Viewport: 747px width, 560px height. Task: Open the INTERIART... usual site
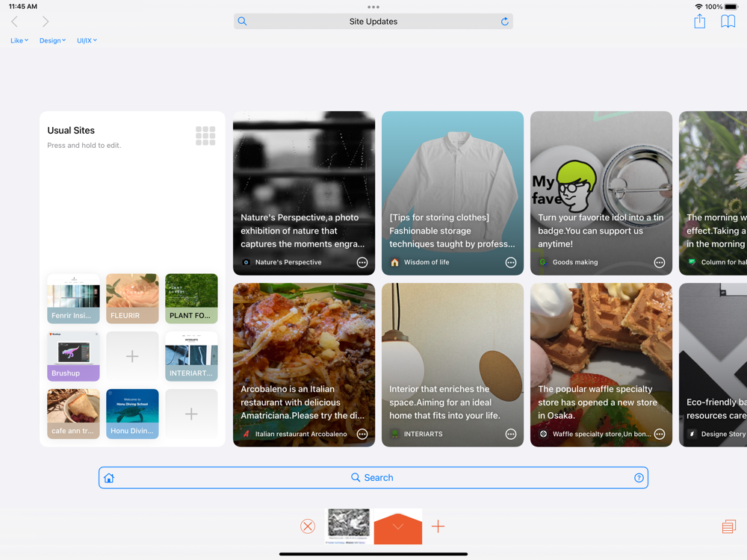tap(191, 356)
